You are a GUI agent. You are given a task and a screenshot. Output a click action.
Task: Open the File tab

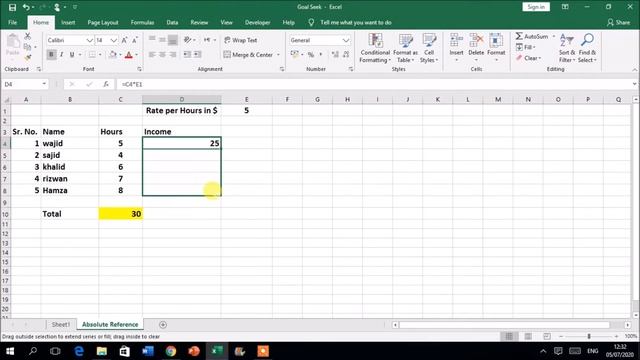pyautogui.click(x=13, y=22)
